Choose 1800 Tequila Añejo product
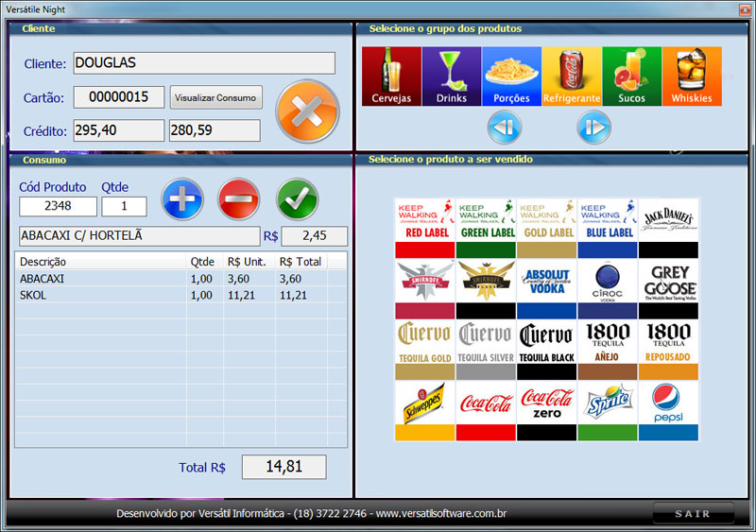This screenshot has width=756, height=532. [607, 350]
